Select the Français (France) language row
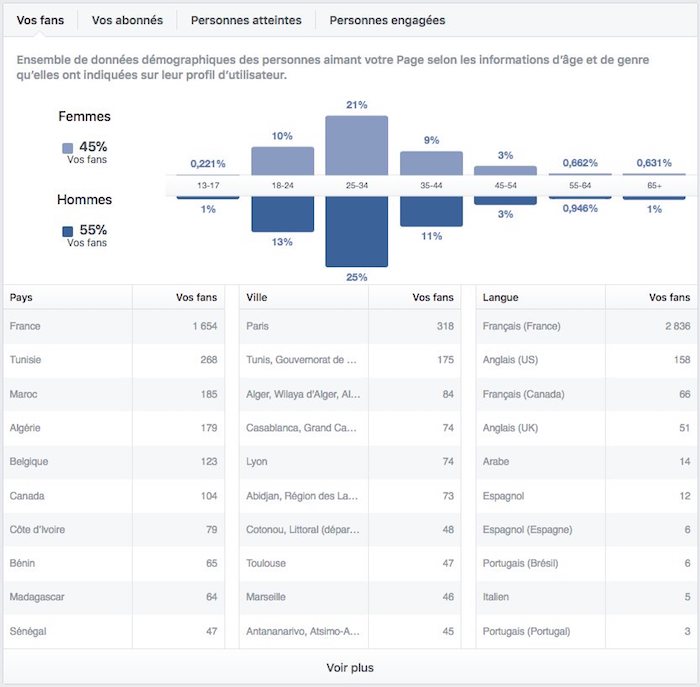 (585, 326)
